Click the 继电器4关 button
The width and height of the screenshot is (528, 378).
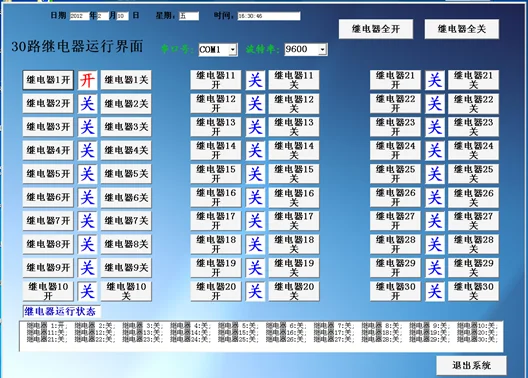click(x=126, y=150)
